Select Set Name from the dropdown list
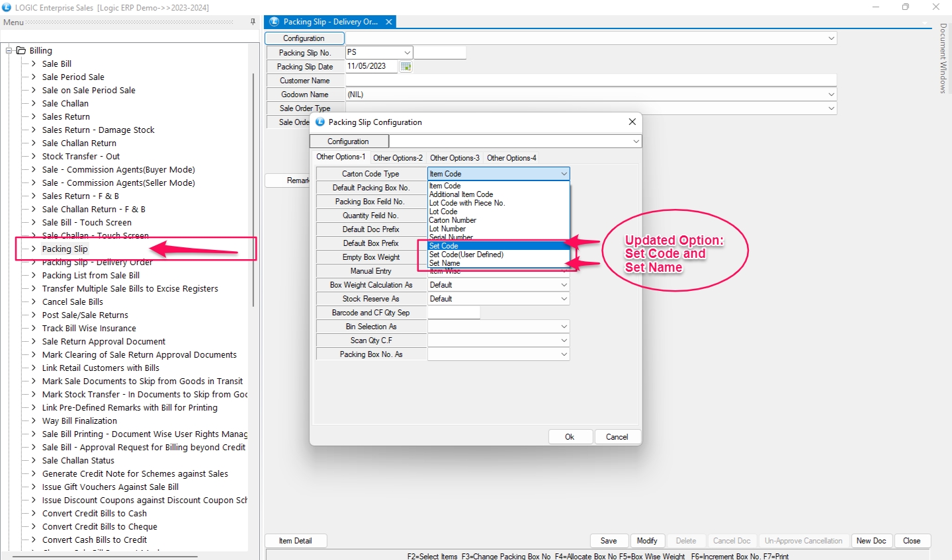 445,263
